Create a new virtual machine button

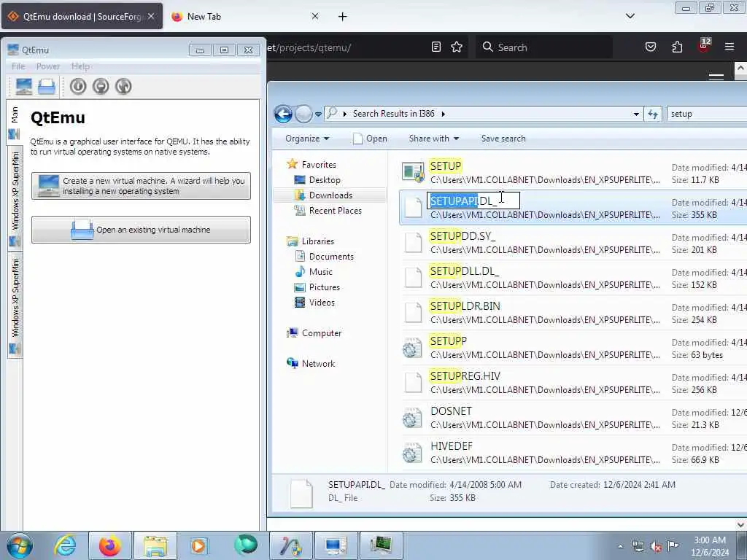click(141, 186)
